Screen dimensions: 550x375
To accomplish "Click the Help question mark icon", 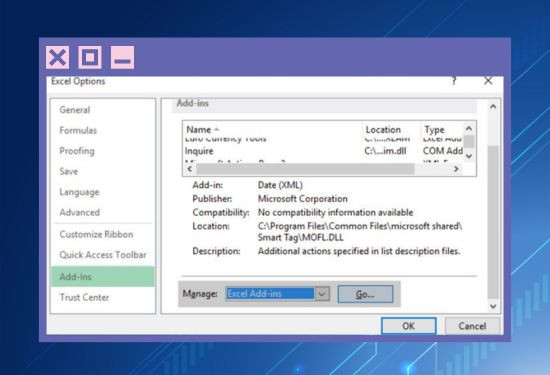I will pyautogui.click(x=454, y=81).
